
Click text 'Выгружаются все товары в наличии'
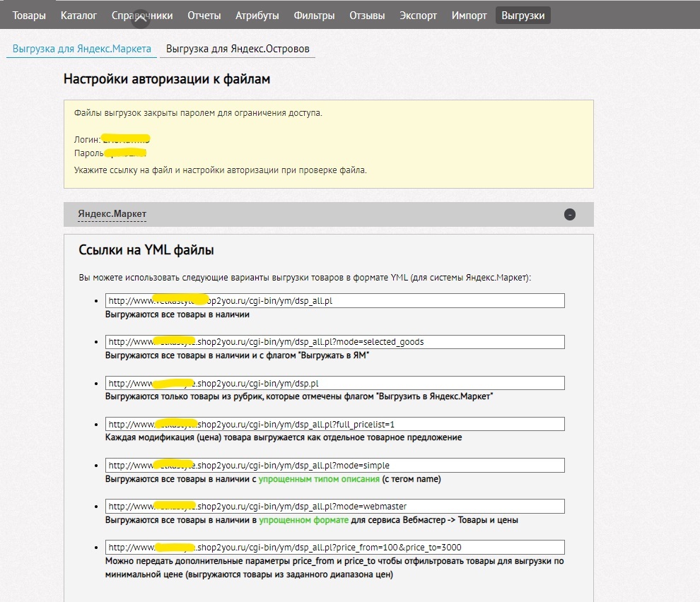177,314
